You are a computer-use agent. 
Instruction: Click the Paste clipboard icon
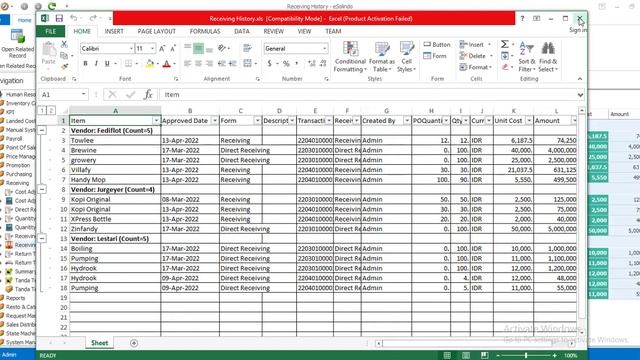49,50
